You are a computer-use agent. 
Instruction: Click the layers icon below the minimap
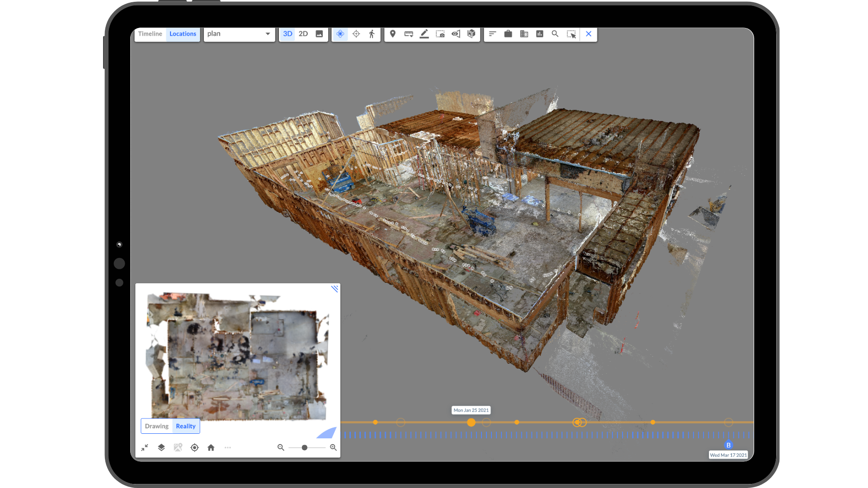click(161, 448)
